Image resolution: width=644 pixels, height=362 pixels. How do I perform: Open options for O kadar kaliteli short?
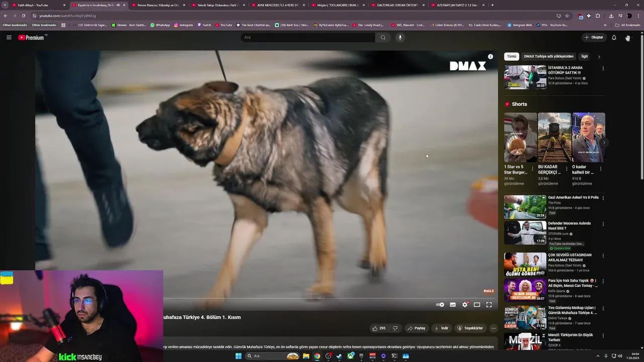pos(600,169)
